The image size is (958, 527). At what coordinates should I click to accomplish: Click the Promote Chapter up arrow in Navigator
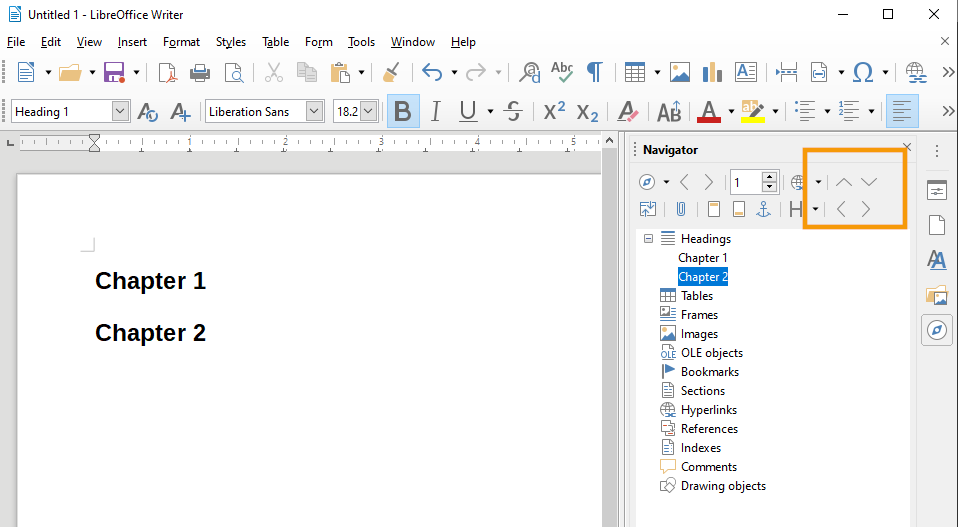[844, 182]
